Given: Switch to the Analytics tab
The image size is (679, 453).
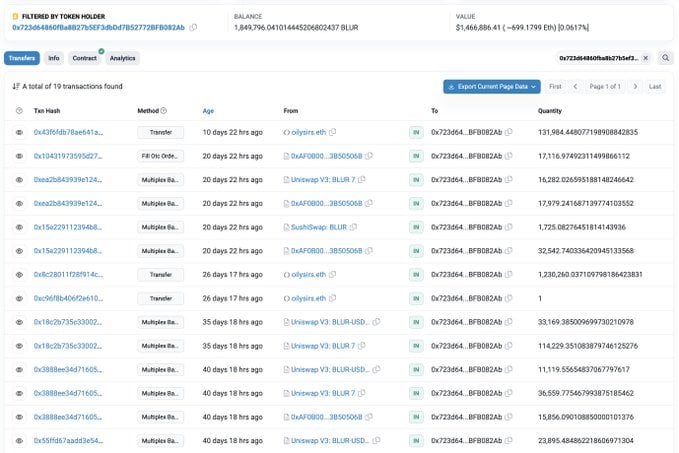Looking at the screenshot, I should [x=123, y=58].
